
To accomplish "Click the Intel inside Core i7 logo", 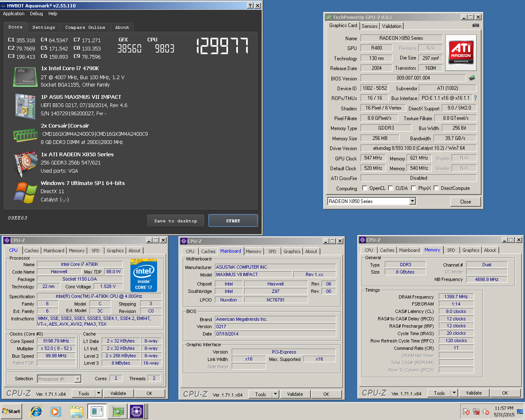I will (x=144, y=276).
